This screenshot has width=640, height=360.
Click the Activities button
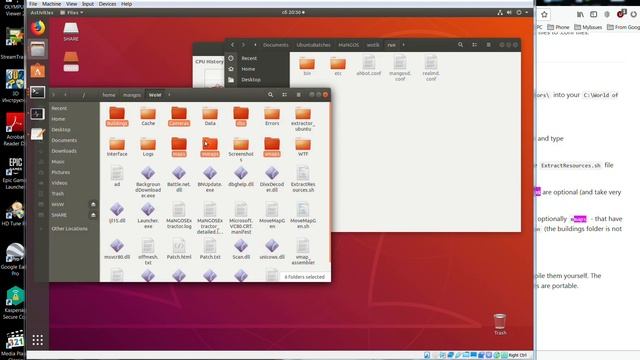42,13
